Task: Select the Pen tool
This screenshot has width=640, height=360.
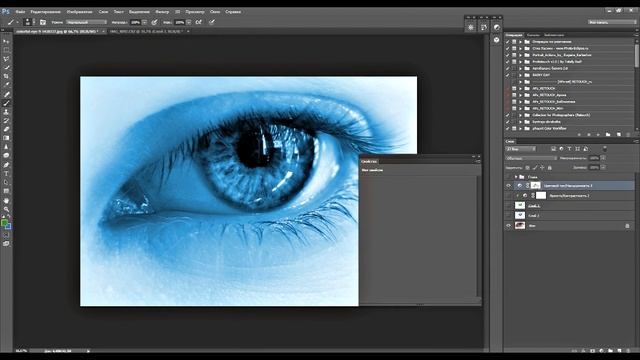Action: click(6, 165)
